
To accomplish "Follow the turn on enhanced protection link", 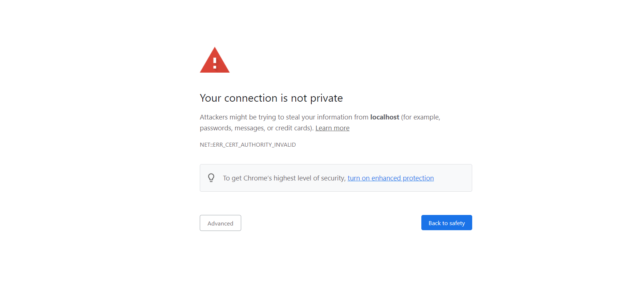I will (x=390, y=178).
